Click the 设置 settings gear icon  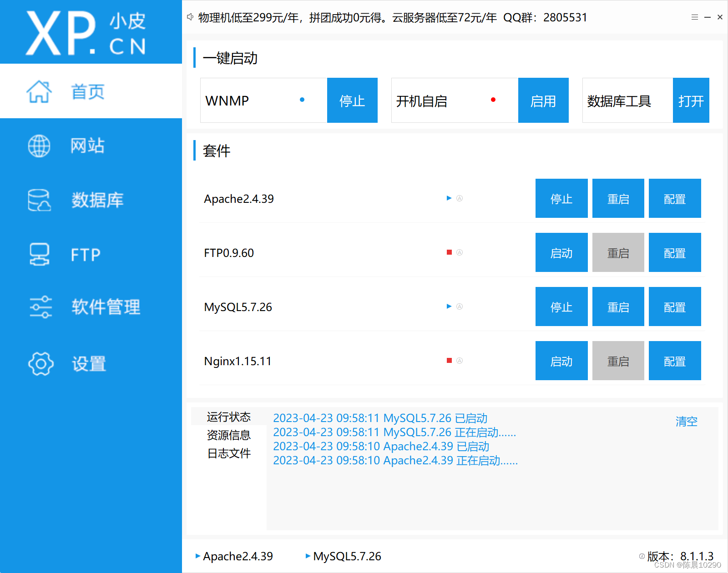pyautogui.click(x=40, y=363)
